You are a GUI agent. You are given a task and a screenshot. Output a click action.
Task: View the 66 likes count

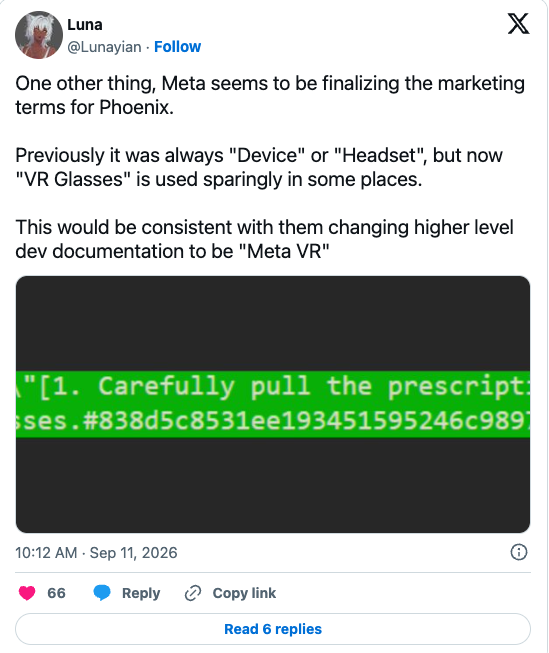pos(56,593)
